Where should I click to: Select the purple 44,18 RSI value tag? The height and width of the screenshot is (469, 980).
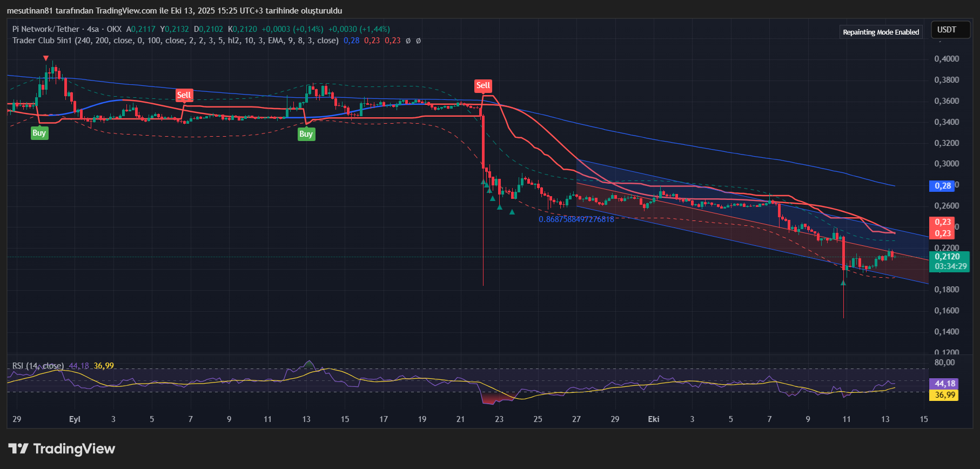tap(945, 384)
